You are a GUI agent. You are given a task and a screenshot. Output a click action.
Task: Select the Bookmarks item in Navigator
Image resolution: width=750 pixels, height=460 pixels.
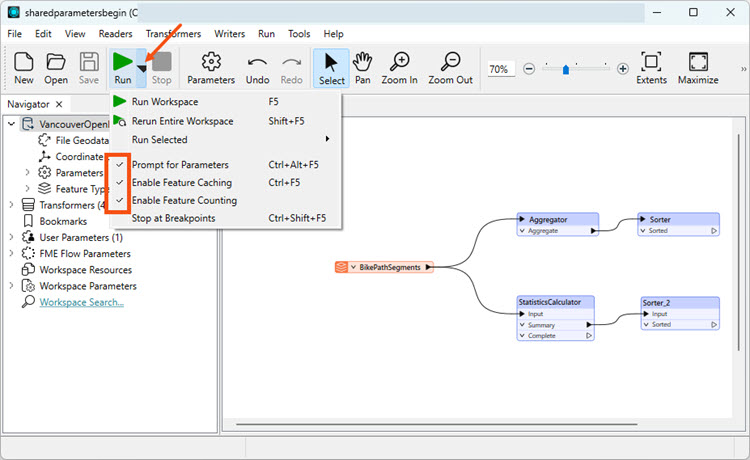63,221
